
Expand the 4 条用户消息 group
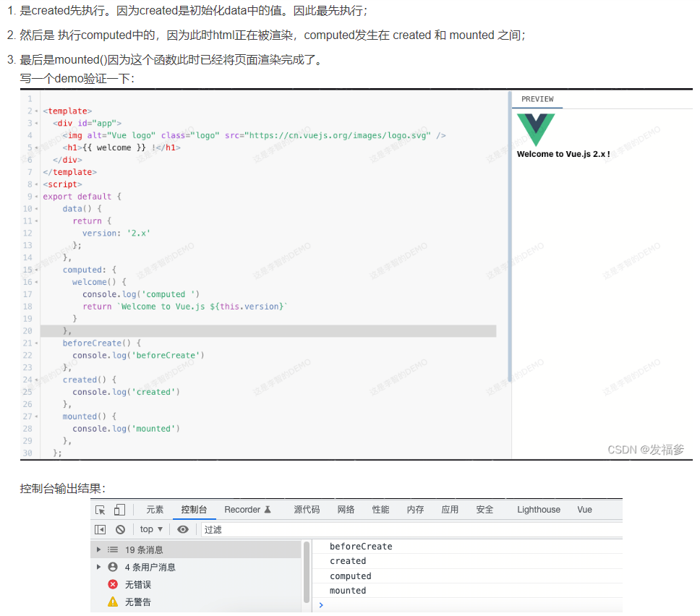point(99,567)
